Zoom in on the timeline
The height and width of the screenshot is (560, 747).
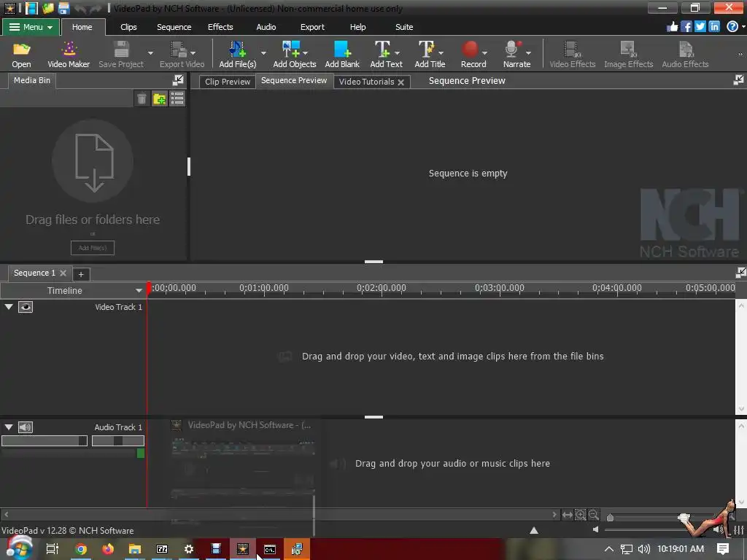pyautogui.click(x=580, y=515)
